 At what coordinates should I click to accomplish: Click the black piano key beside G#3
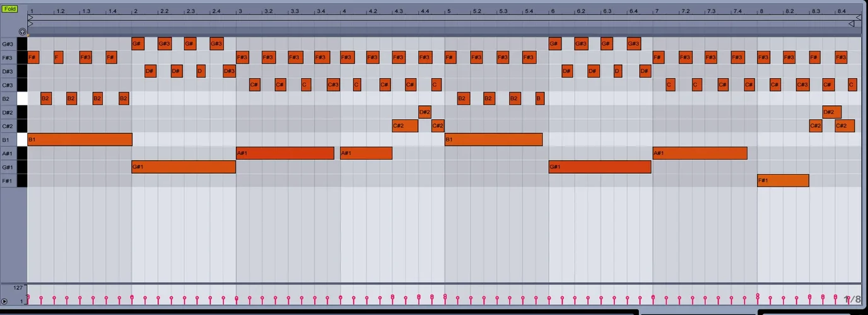coord(22,44)
